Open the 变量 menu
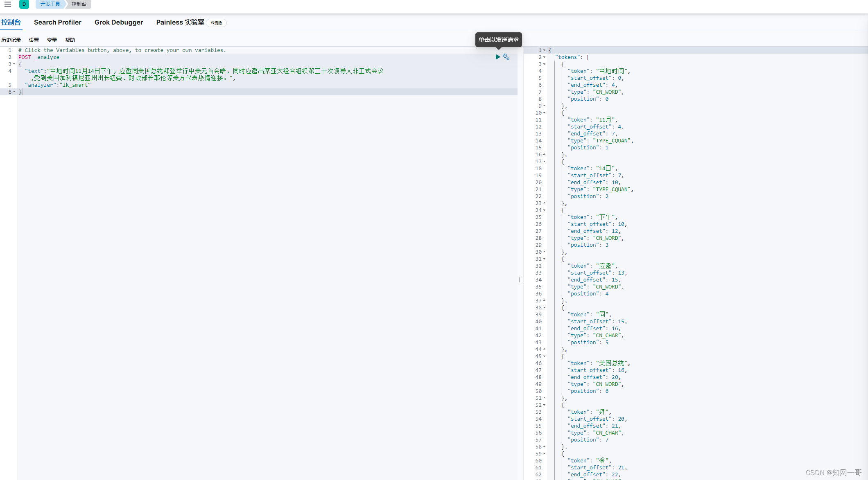This screenshot has width=868, height=480. coord(52,40)
